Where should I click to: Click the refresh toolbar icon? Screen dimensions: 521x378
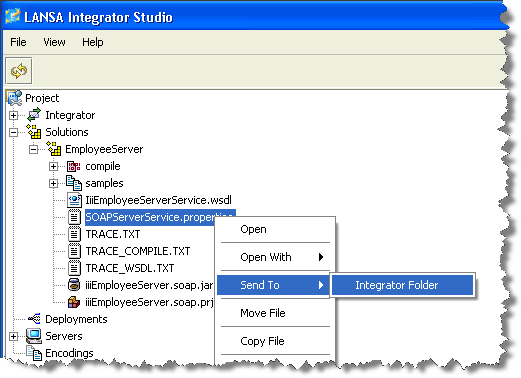(x=19, y=71)
